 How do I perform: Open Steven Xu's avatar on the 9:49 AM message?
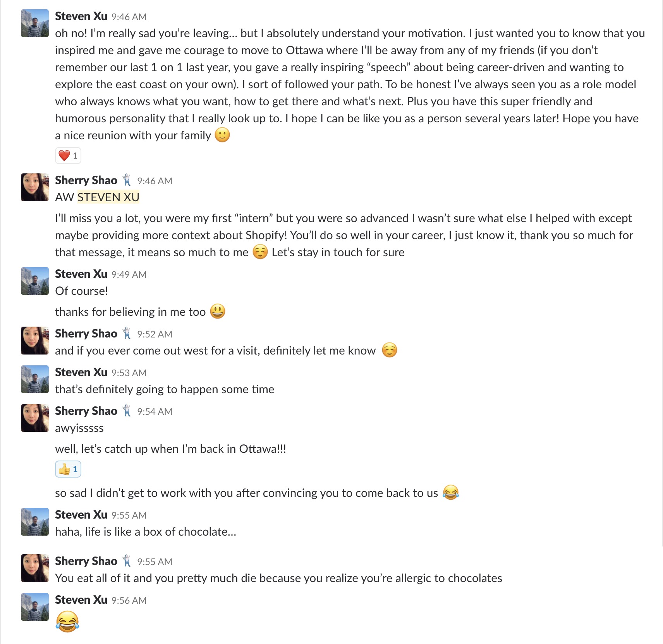(x=35, y=281)
